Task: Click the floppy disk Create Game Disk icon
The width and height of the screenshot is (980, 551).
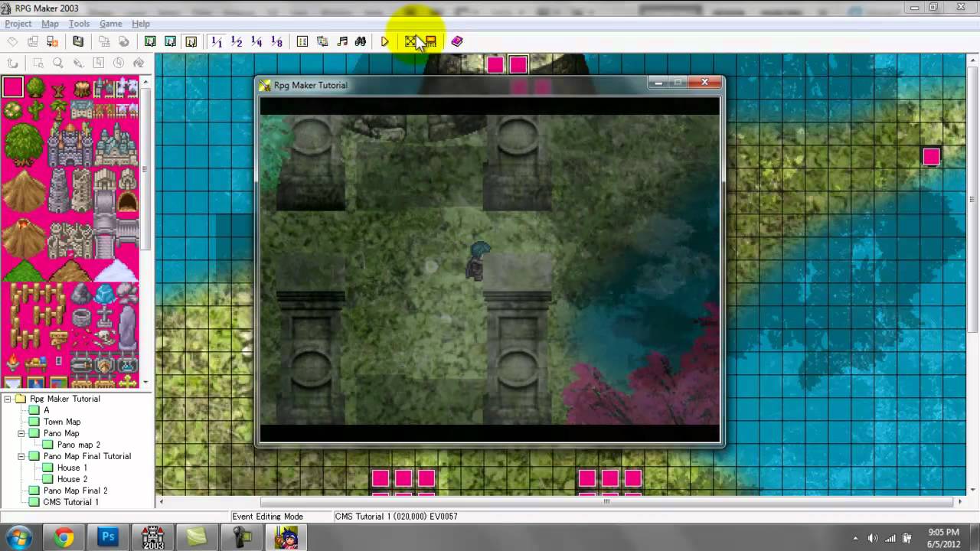Action: [x=77, y=41]
